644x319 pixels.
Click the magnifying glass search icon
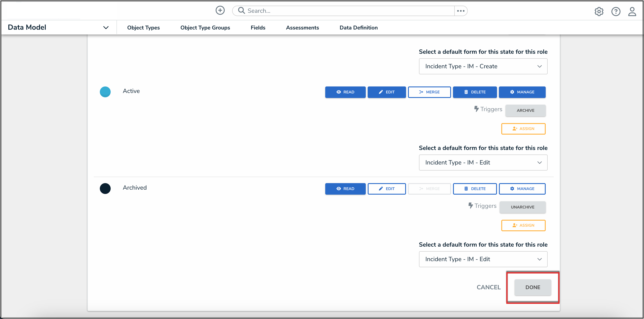pyautogui.click(x=241, y=10)
